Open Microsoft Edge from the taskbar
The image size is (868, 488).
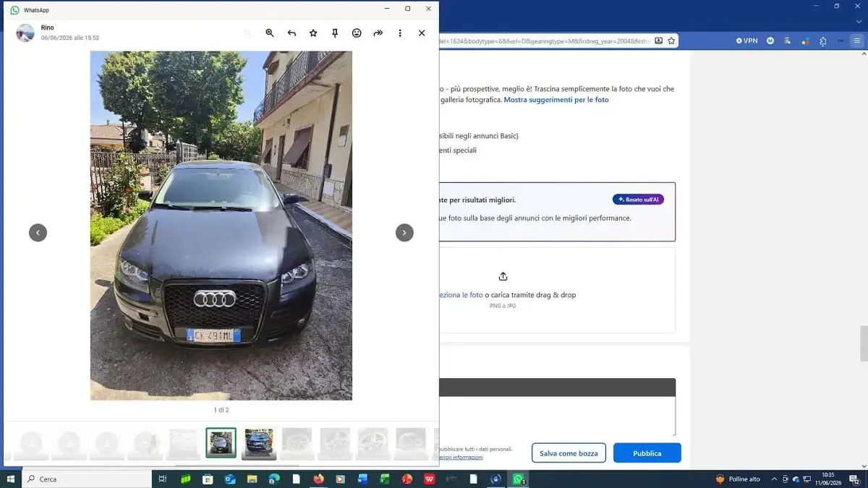(x=274, y=479)
